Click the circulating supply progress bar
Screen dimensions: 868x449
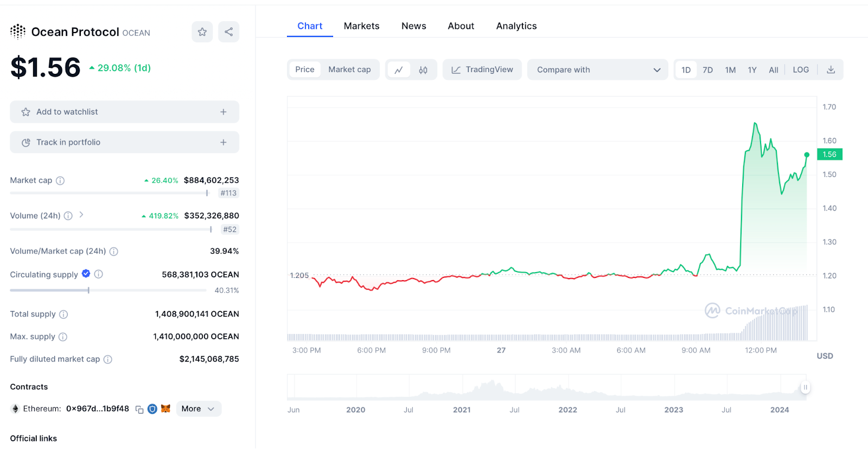point(108,290)
